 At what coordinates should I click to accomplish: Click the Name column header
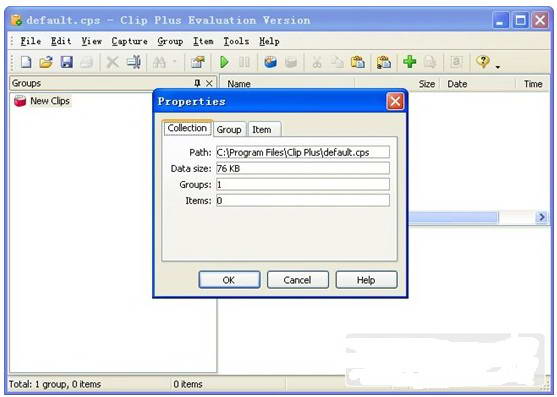point(287,84)
